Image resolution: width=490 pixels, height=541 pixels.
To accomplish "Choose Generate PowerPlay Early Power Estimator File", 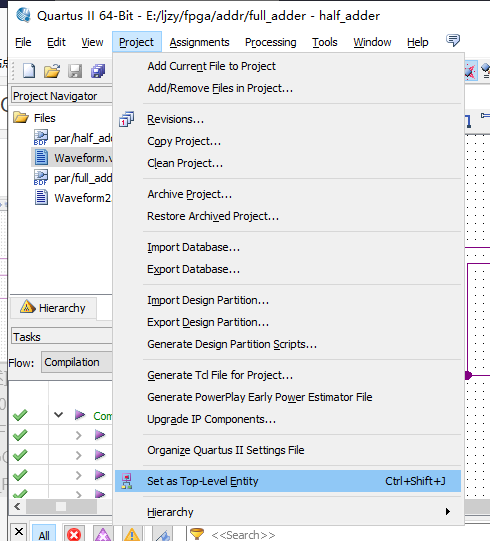I will tap(288, 397).
